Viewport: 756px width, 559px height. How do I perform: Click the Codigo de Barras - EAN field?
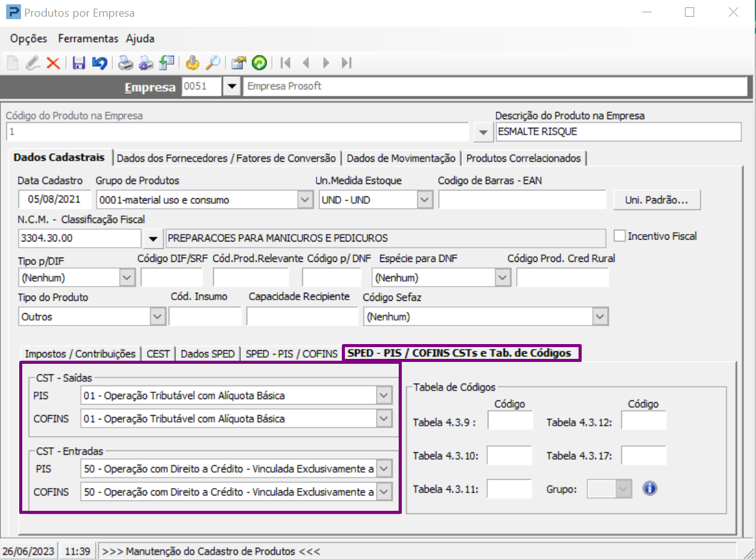[522, 200]
